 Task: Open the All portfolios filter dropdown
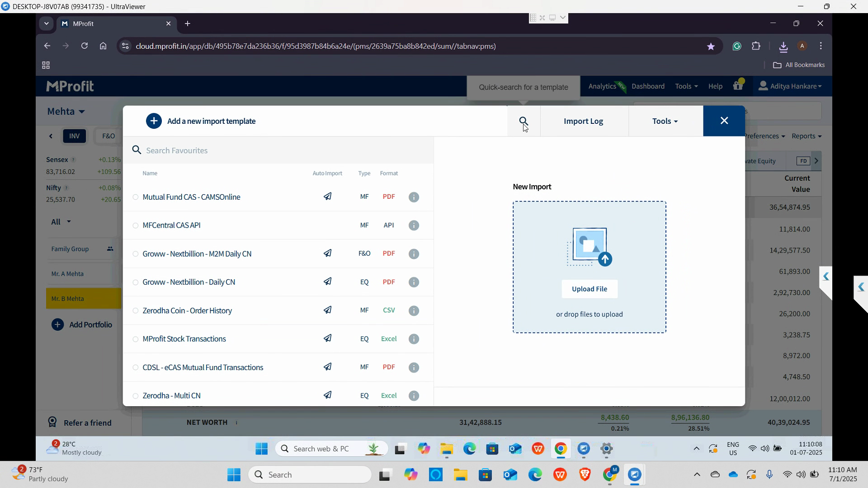[61, 221]
